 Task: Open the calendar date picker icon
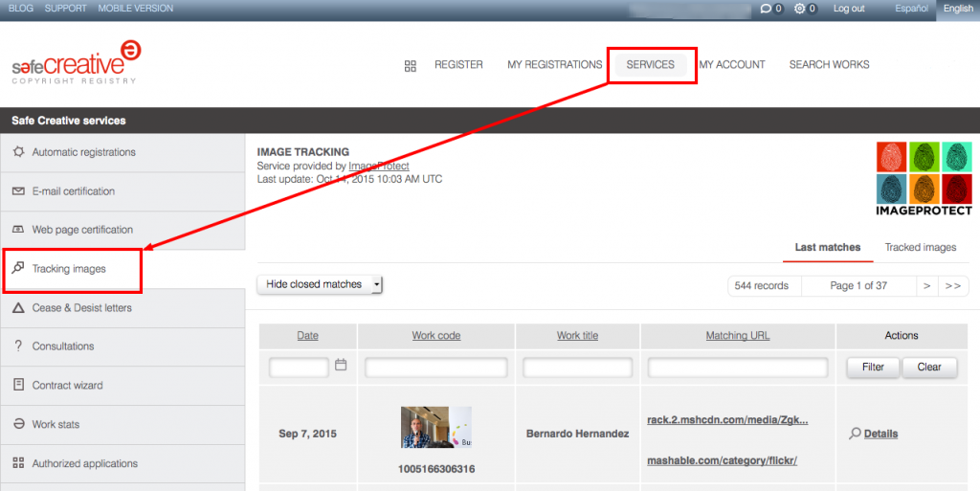(341, 366)
